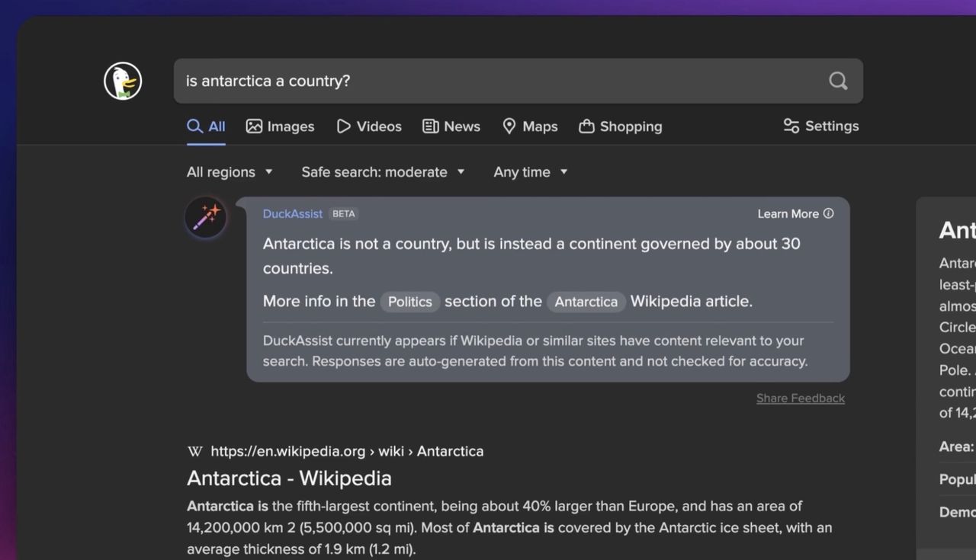Click the Wikipedia W favicon

195,451
